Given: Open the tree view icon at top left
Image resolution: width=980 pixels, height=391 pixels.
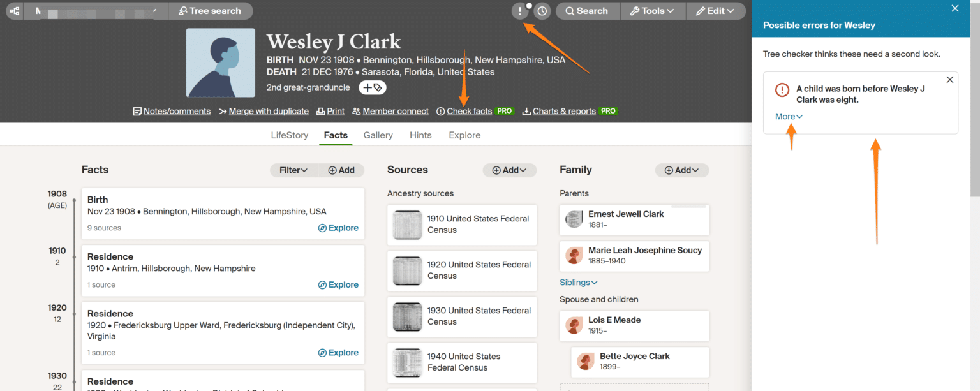Looking at the screenshot, I should pos(14,11).
